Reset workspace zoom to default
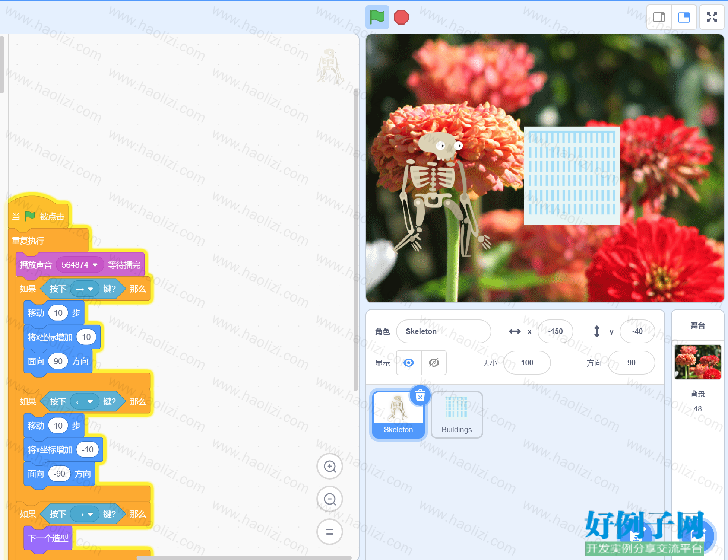The width and height of the screenshot is (728, 560). (330, 532)
